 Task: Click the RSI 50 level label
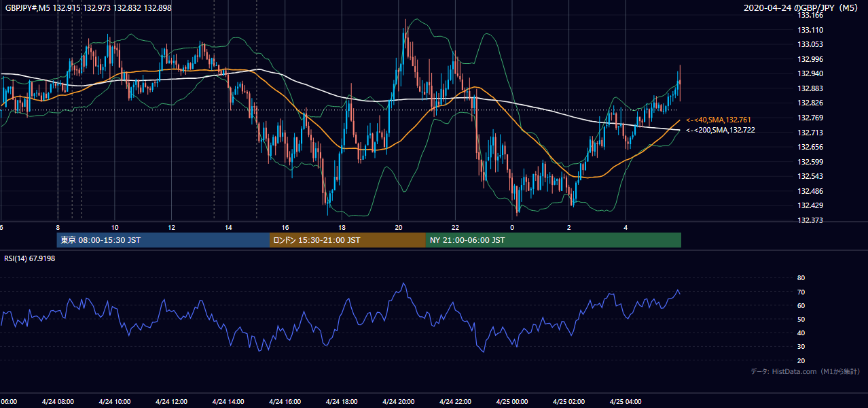pos(801,319)
